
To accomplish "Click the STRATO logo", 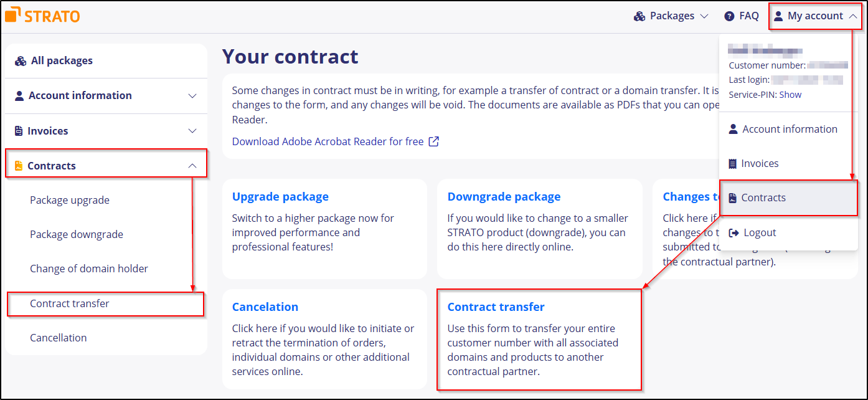I will (x=42, y=15).
